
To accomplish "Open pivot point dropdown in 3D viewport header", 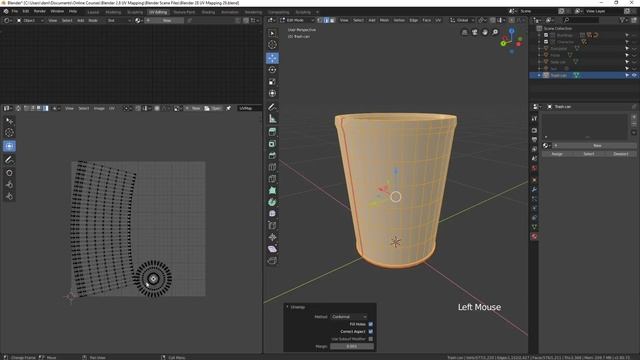I will 482,20.
